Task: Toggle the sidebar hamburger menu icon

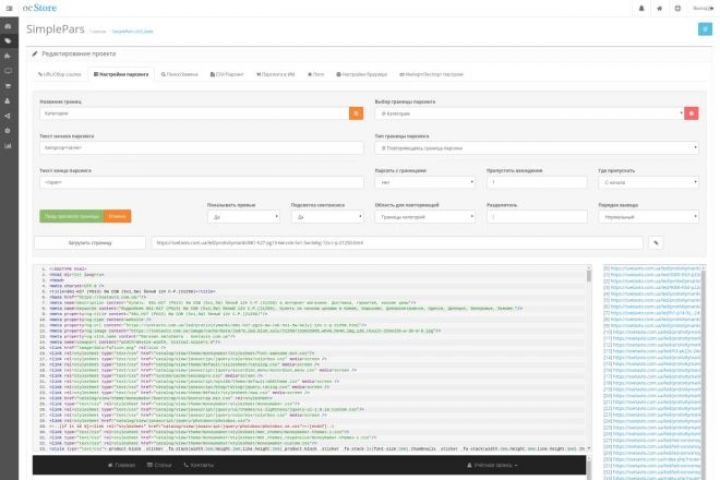Action: click(9, 8)
